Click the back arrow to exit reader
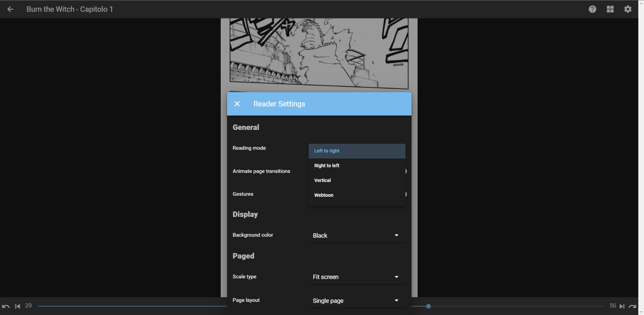644x315 pixels. click(x=10, y=9)
